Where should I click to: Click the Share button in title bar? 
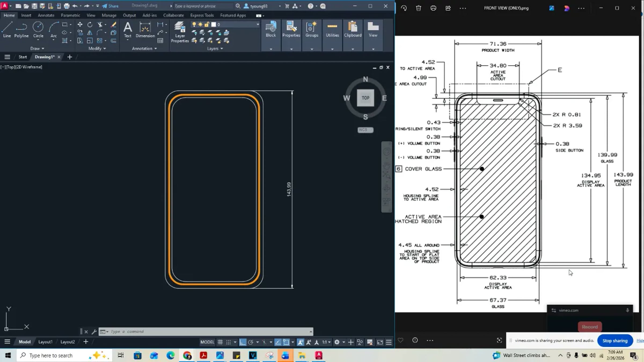pos(110,6)
